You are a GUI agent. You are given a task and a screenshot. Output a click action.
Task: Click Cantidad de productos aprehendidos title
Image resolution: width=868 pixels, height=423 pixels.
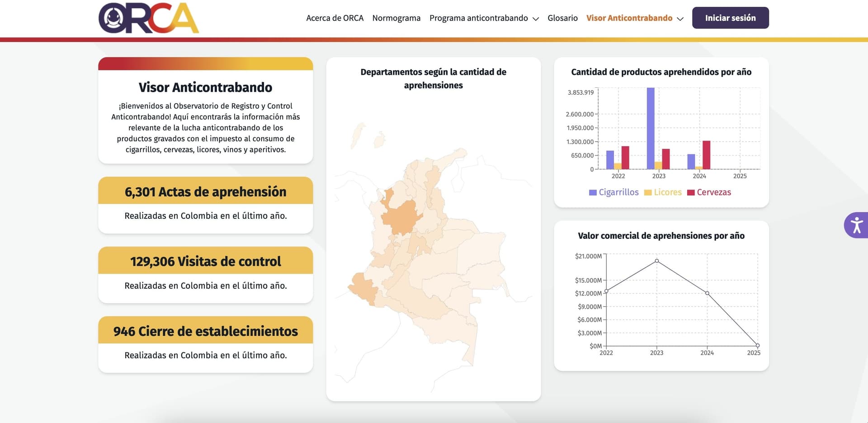coord(661,72)
